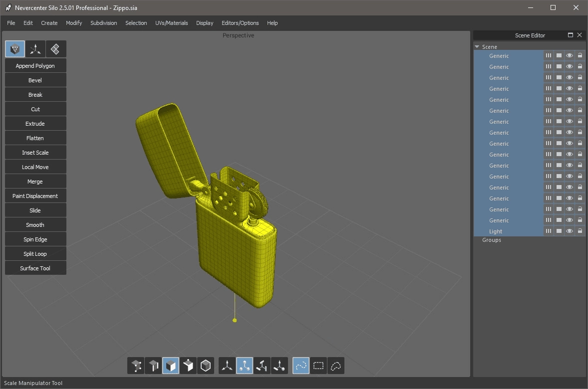Image resolution: width=588 pixels, height=389 pixels.
Task: Click the Flatten button
Action: pyautogui.click(x=35, y=138)
